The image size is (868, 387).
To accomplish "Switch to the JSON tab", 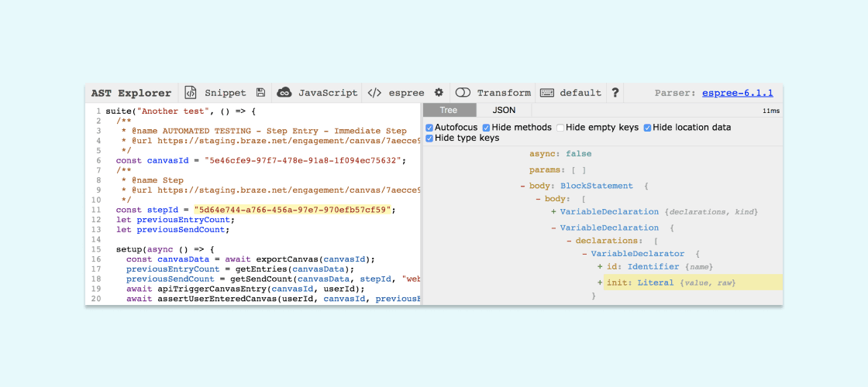I will pos(504,111).
